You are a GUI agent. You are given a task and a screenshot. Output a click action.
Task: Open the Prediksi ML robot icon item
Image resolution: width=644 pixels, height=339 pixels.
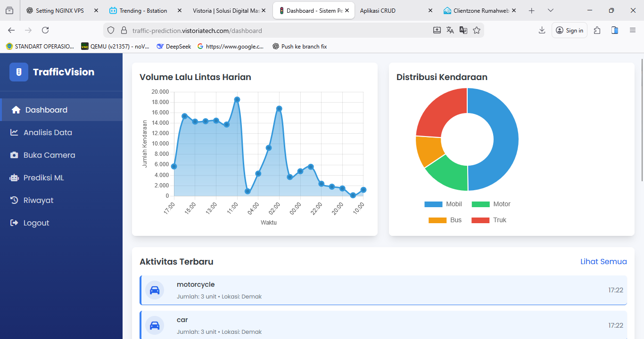[15, 178]
